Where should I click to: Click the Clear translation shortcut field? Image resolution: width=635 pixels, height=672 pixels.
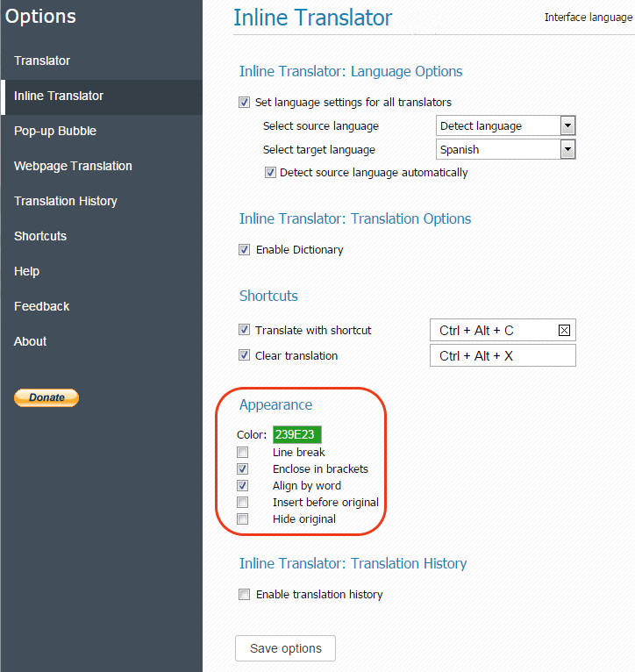coord(503,355)
